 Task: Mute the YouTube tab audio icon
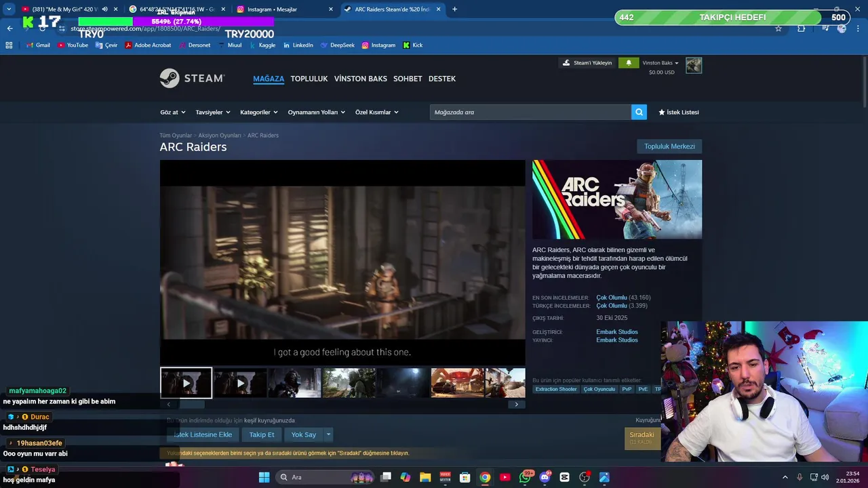104,9
